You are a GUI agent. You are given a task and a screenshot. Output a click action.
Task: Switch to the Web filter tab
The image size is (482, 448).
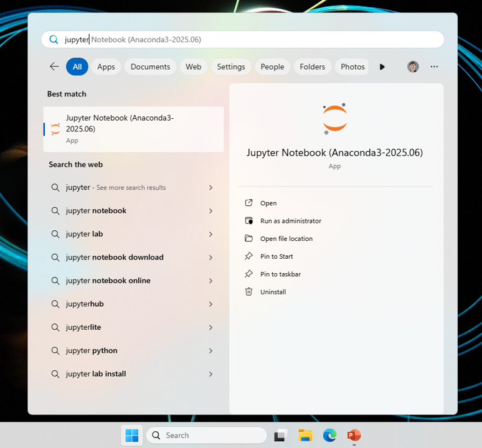pyautogui.click(x=193, y=67)
